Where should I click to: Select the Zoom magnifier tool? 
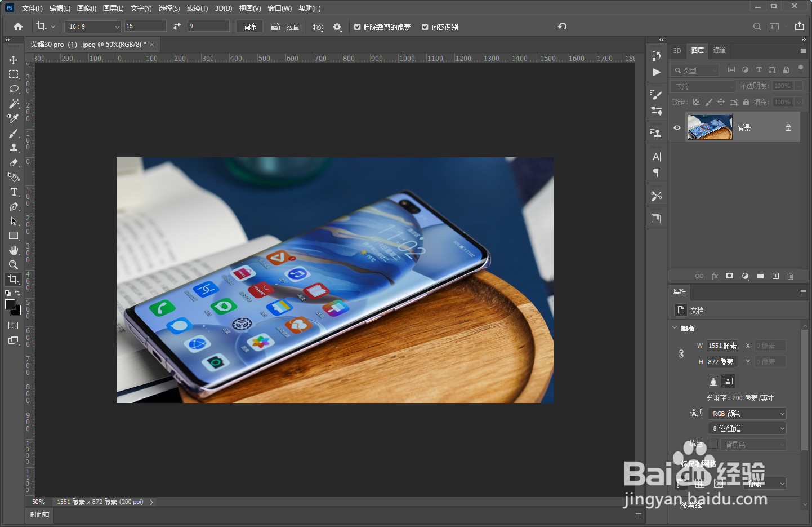pos(14,265)
